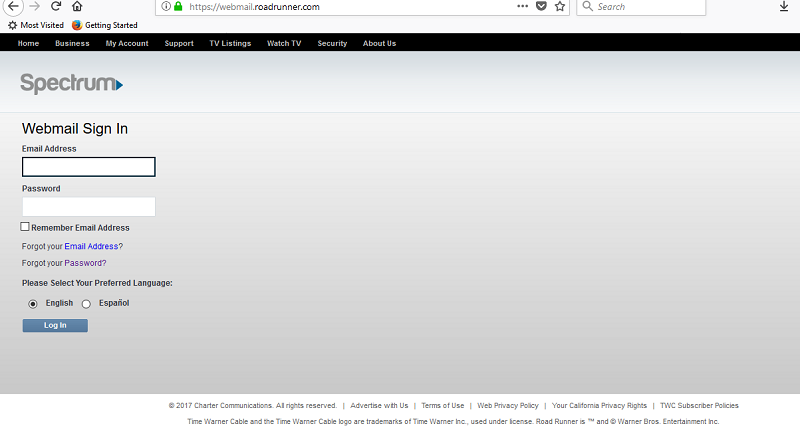Open TWC Subscriber Policies link
Image resolution: width=800 pixels, height=430 pixels.
pos(699,406)
